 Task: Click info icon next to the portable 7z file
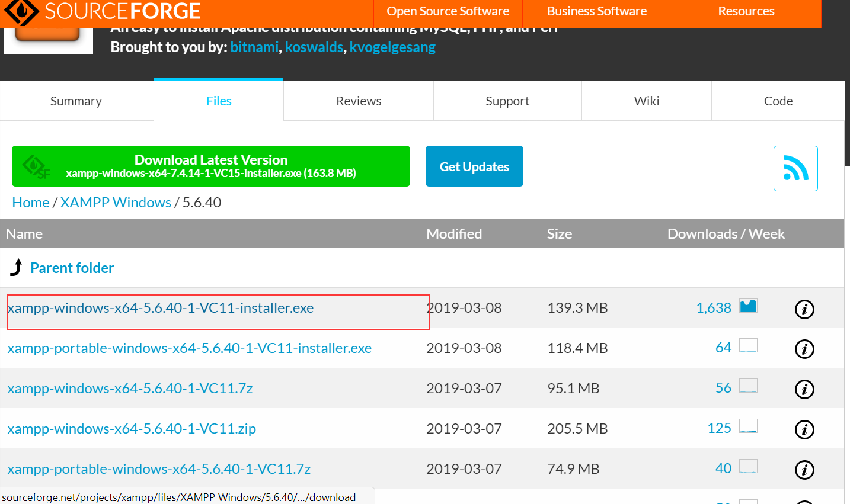[804, 470]
